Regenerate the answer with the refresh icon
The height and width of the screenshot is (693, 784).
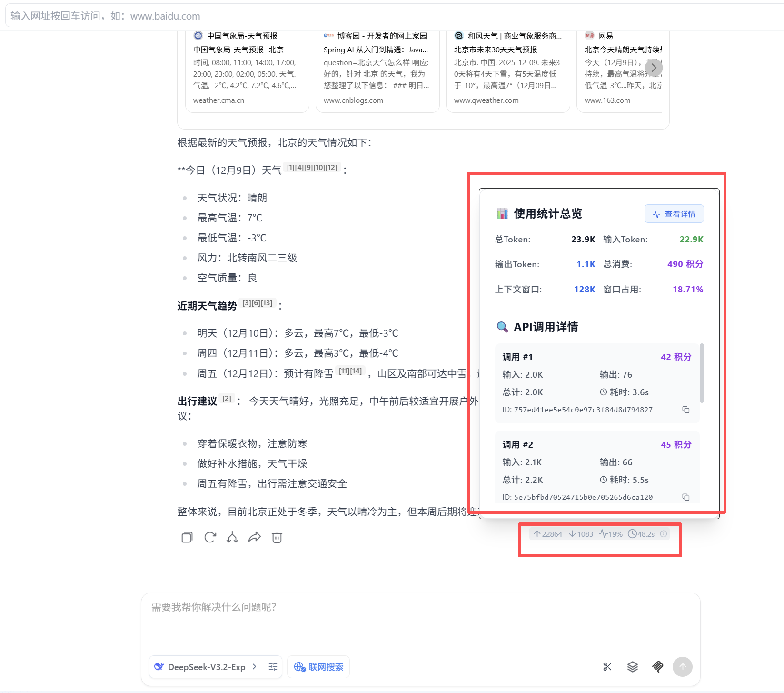click(x=210, y=537)
